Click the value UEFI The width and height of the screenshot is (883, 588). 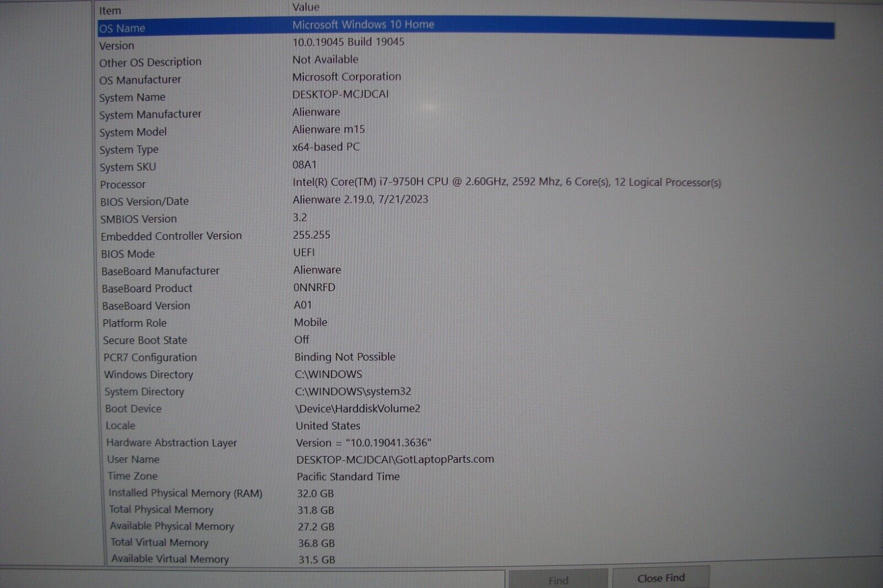304,252
